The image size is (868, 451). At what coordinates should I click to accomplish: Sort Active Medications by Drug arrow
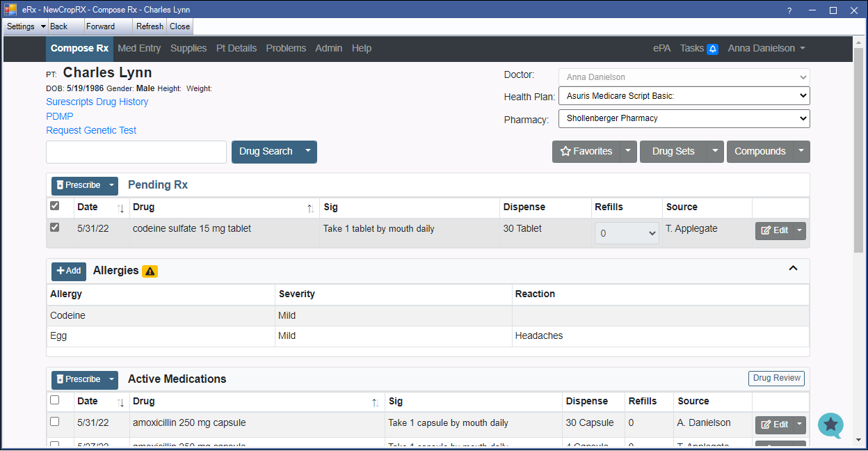point(375,402)
